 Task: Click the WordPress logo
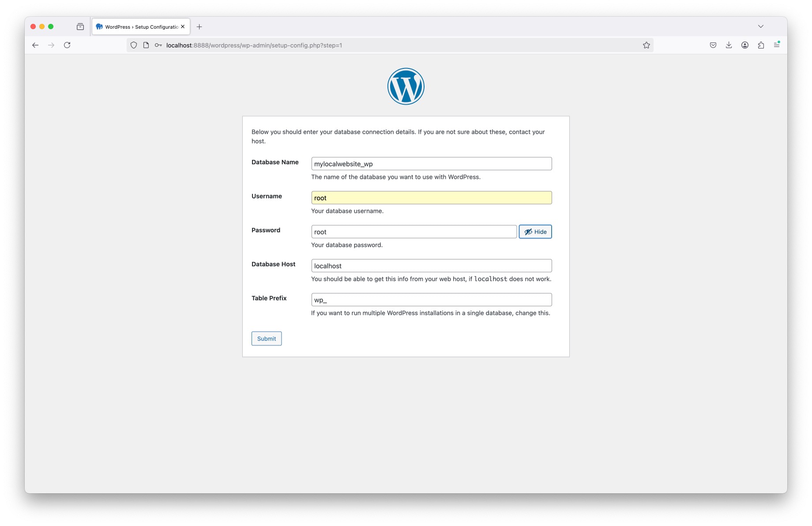click(406, 86)
